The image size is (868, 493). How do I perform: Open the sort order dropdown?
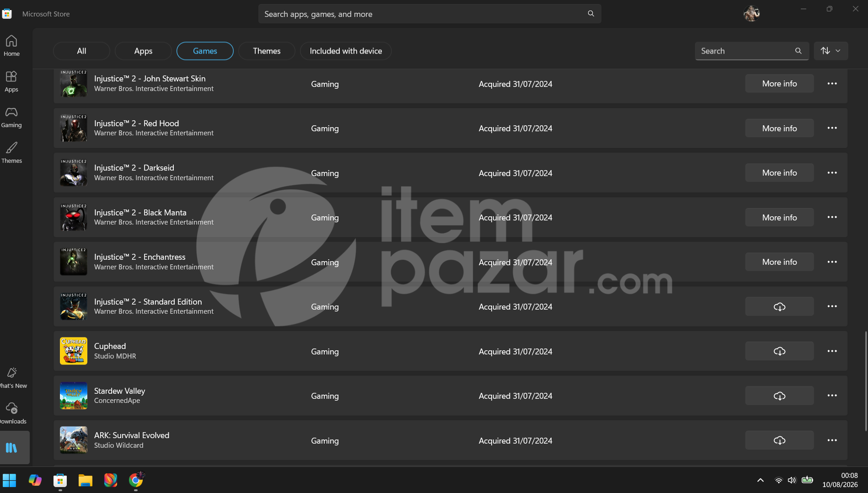tap(830, 51)
